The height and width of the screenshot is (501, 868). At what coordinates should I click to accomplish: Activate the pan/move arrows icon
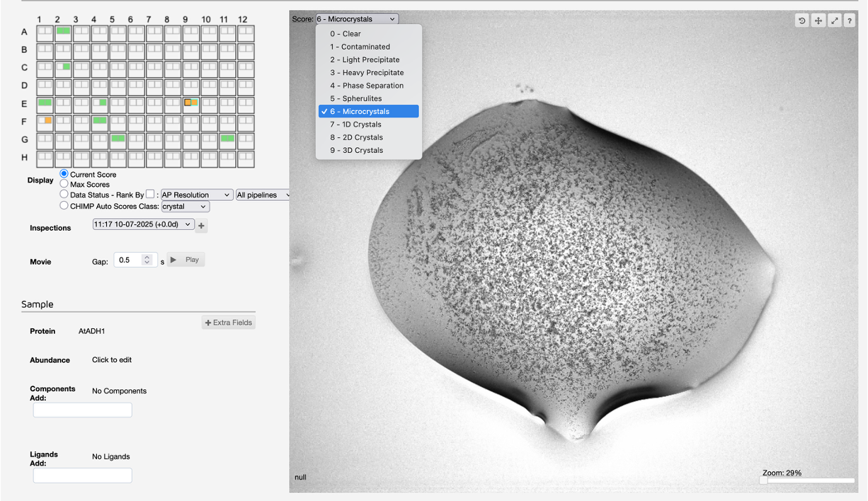(818, 21)
